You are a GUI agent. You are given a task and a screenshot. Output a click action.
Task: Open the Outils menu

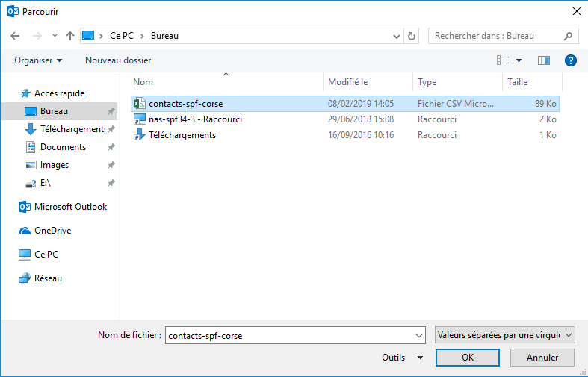click(402, 358)
